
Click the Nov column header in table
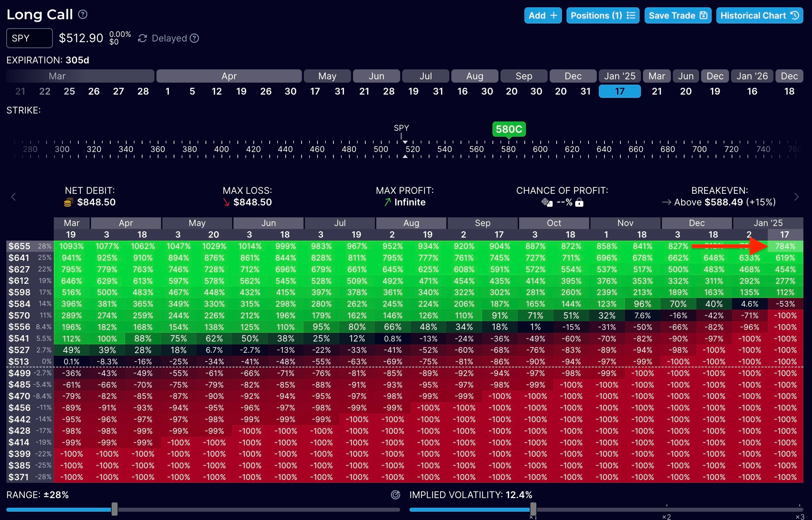625,223
